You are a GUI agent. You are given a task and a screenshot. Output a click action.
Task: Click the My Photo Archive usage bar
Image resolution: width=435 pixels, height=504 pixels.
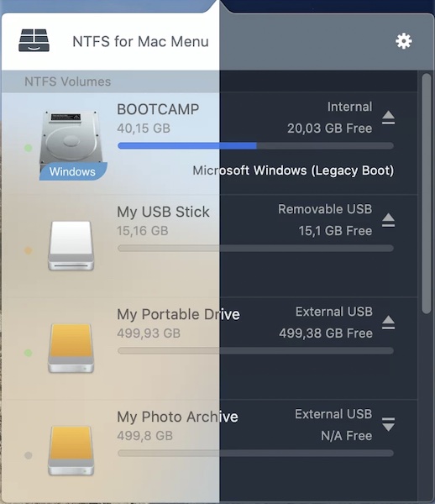256,454
